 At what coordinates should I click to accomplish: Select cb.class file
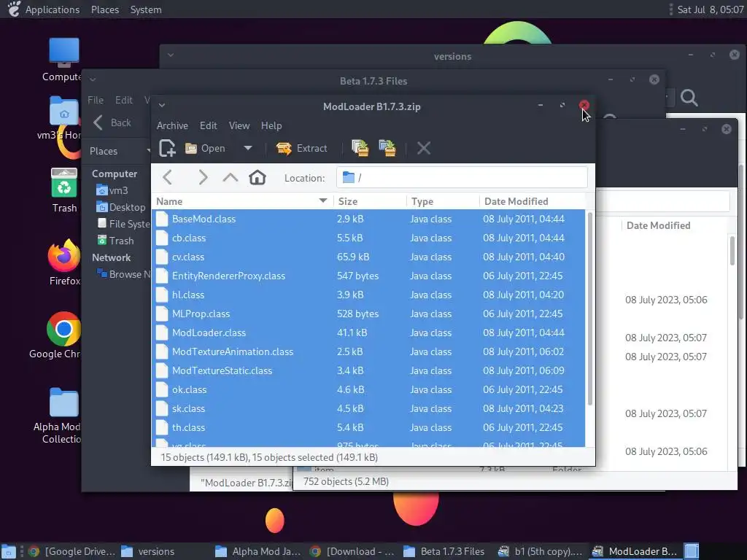tap(368, 238)
